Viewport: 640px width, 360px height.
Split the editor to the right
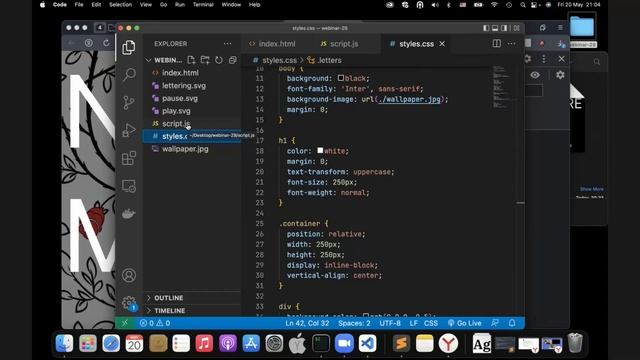(x=496, y=44)
